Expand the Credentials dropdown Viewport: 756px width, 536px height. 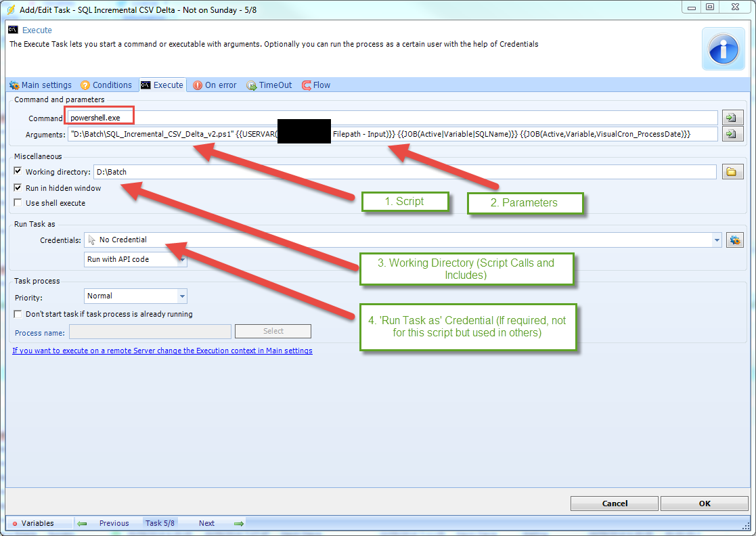coord(717,240)
